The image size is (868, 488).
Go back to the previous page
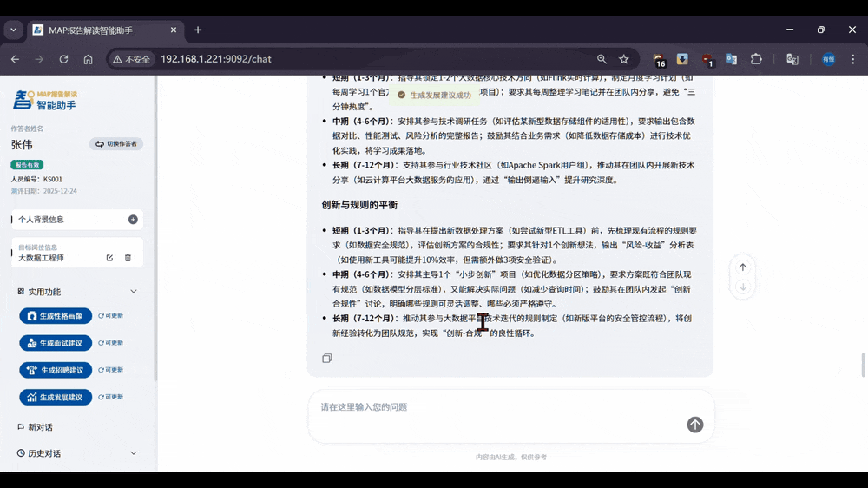(15, 59)
